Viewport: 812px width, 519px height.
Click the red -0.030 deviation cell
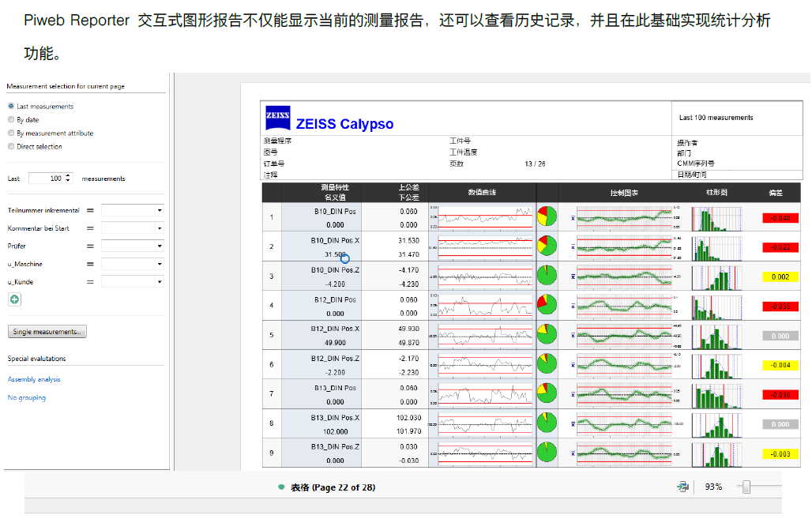pyautogui.click(x=780, y=395)
